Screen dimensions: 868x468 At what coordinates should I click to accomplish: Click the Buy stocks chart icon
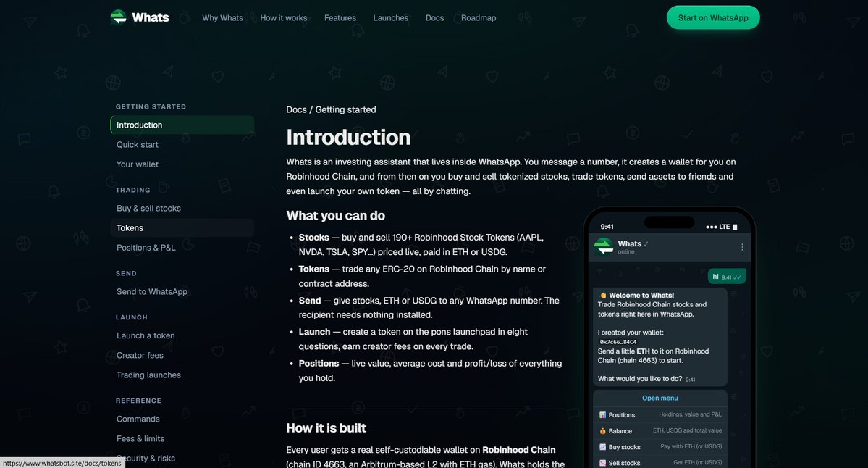pos(602,447)
